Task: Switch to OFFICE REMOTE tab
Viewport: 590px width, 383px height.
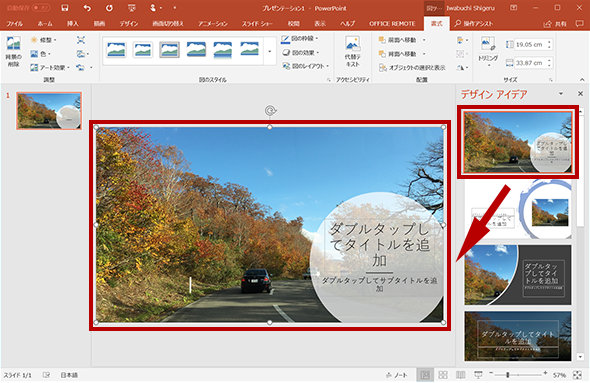Action: coord(392,23)
